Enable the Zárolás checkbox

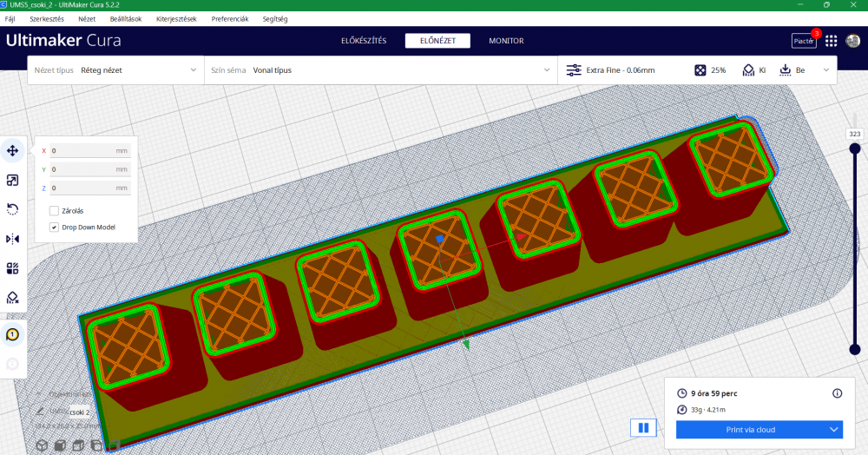tap(55, 210)
